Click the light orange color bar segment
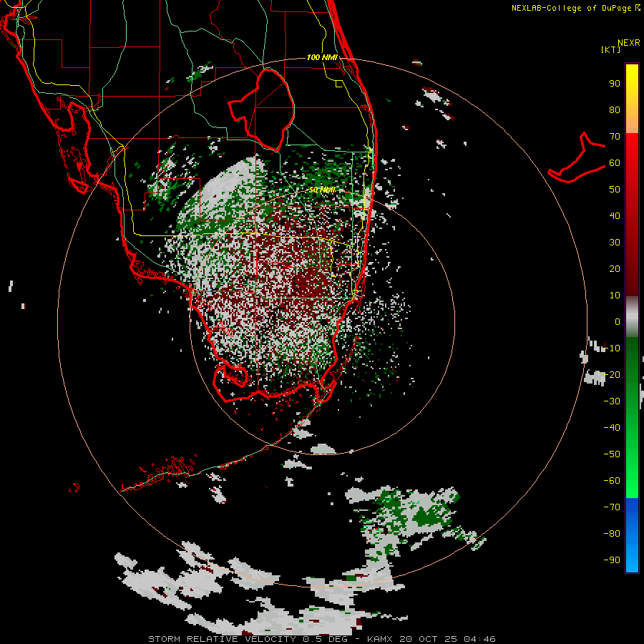The image size is (644, 644). click(632, 121)
